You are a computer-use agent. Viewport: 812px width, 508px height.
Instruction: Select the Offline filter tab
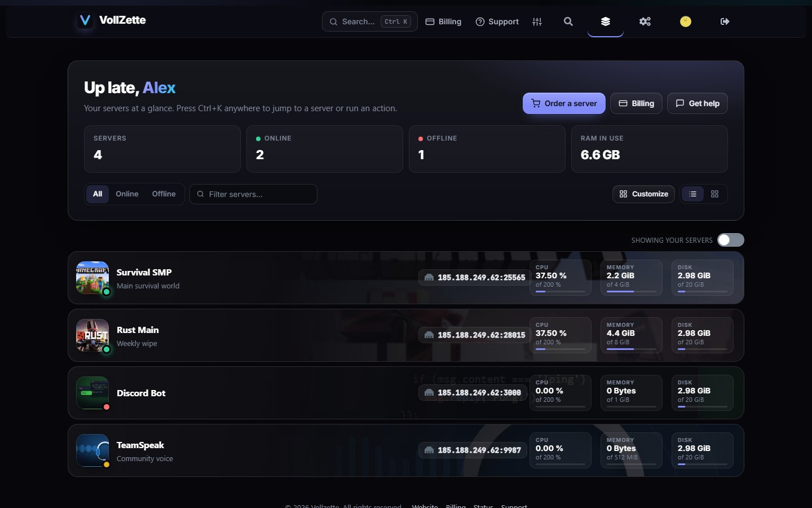[x=164, y=194]
